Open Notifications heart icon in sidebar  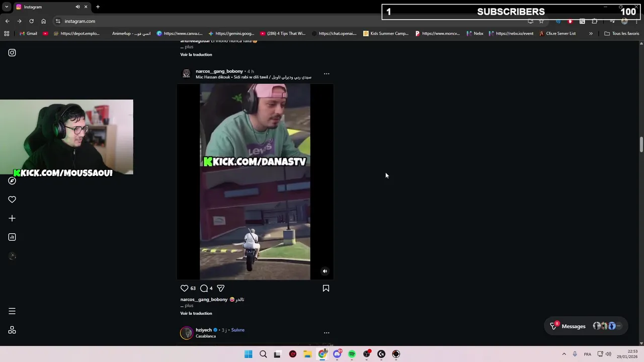(x=12, y=200)
